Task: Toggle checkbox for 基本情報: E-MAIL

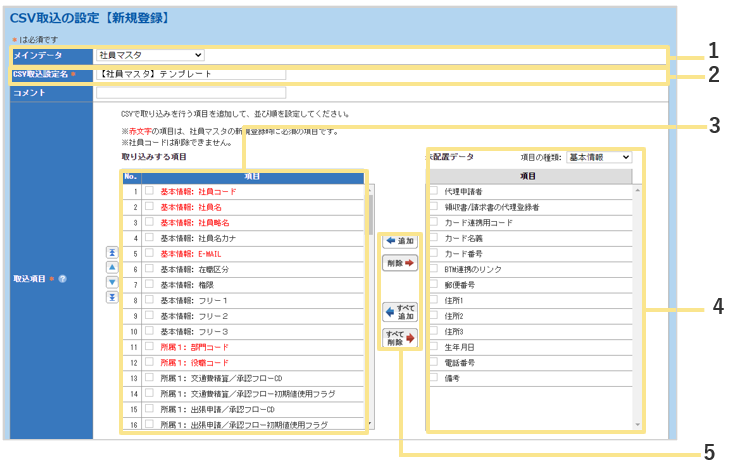Action: pyautogui.click(x=149, y=254)
